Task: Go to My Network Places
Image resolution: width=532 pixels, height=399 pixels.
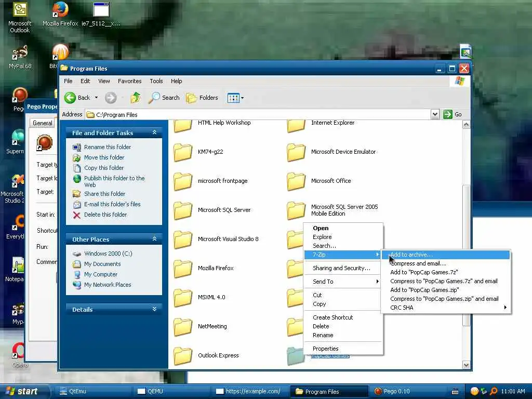Action: tap(108, 285)
